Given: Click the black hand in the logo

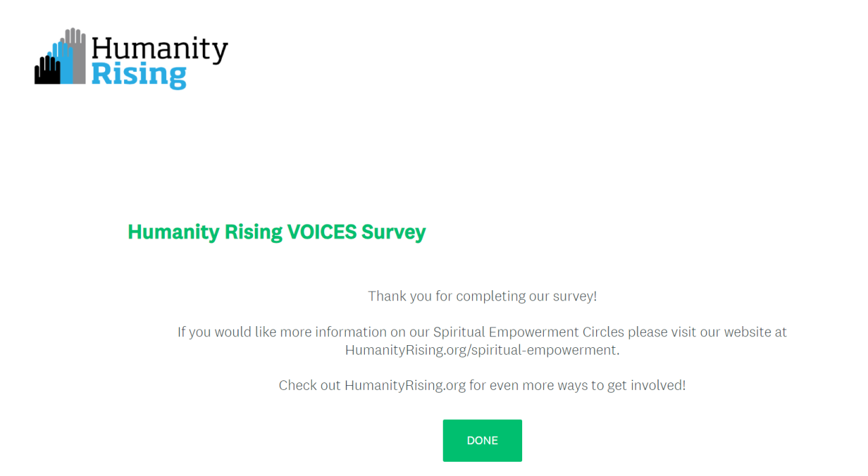Looking at the screenshot, I should (x=47, y=71).
